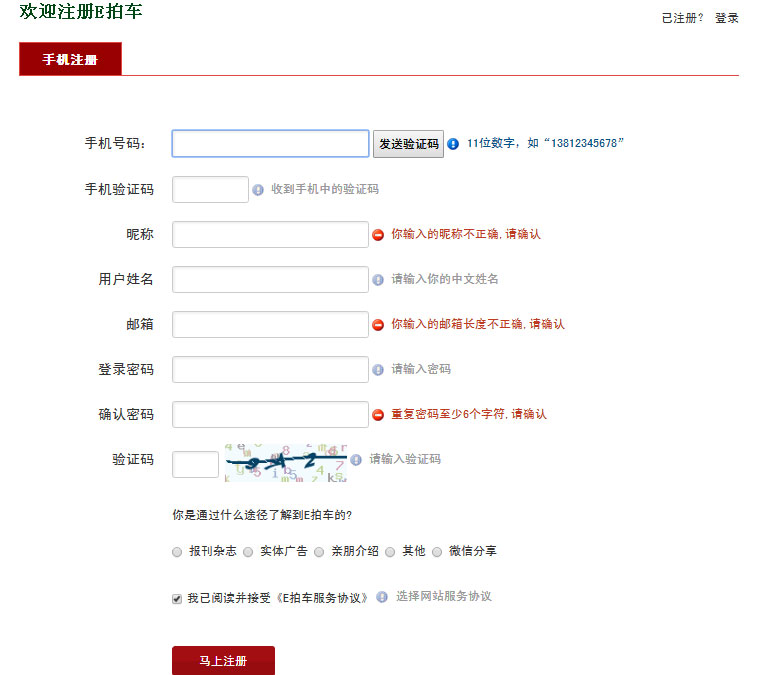Click the blue info icon next to 发送验证码
This screenshot has width=770, height=675.
(x=453, y=144)
